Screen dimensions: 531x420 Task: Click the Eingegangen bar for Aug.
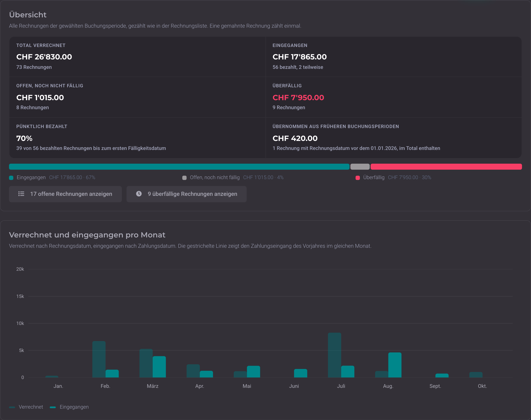pyautogui.click(x=395, y=365)
